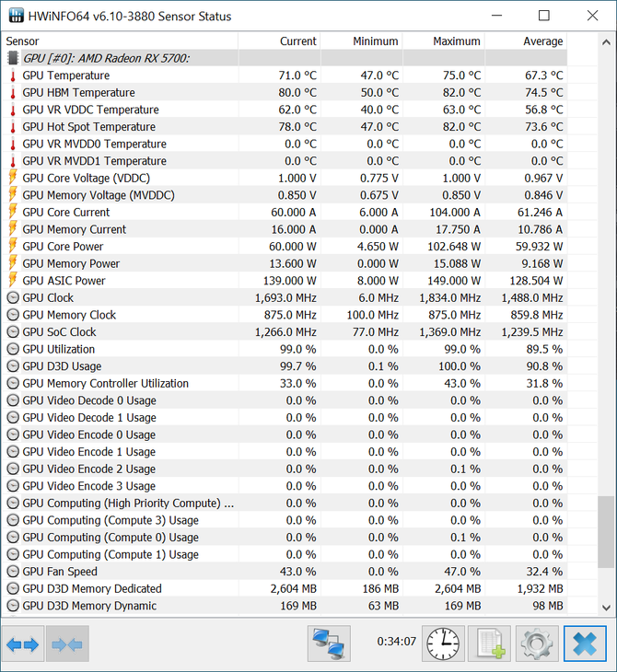Open sensor settings gear button
This screenshot has height=672, width=617.
pyautogui.click(x=537, y=643)
